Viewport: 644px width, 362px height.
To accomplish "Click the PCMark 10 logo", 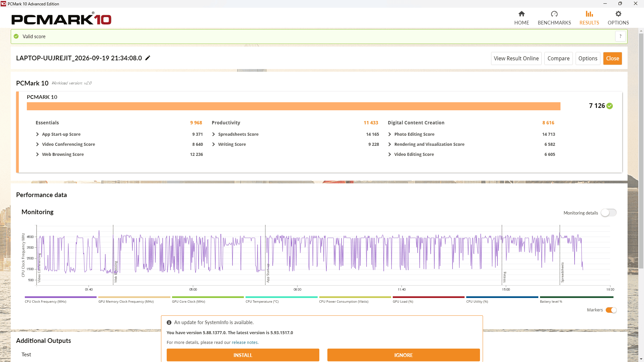I will [61, 19].
